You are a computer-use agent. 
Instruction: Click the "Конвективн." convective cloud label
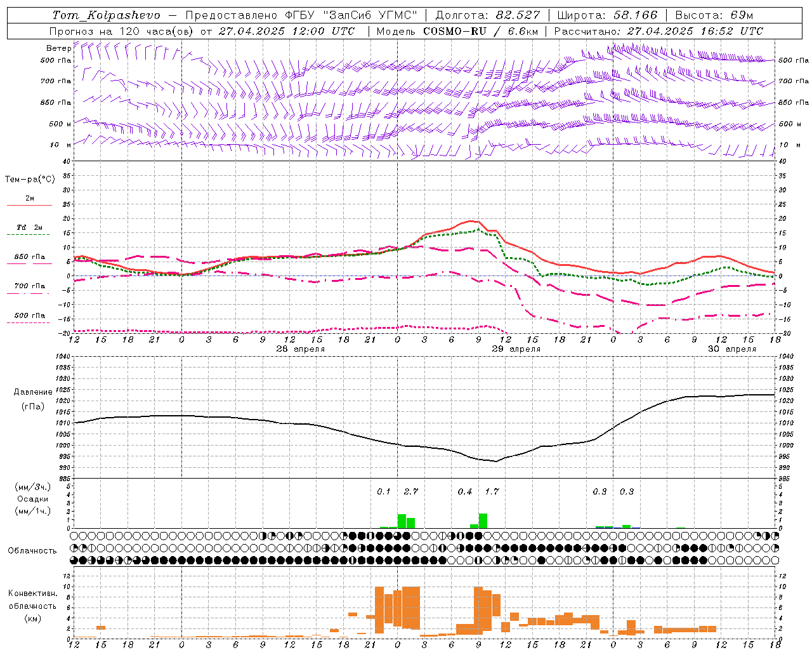32,594
